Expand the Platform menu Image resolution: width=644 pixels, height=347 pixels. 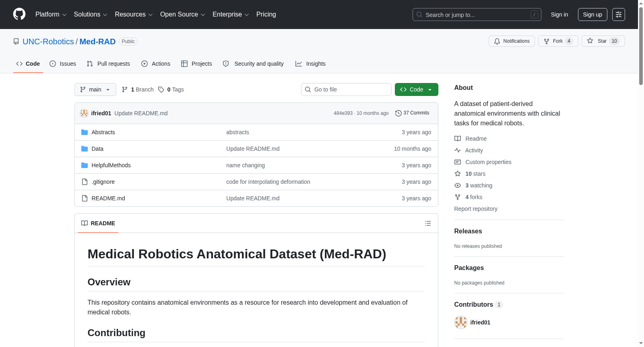pyautogui.click(x=51, y=15)
